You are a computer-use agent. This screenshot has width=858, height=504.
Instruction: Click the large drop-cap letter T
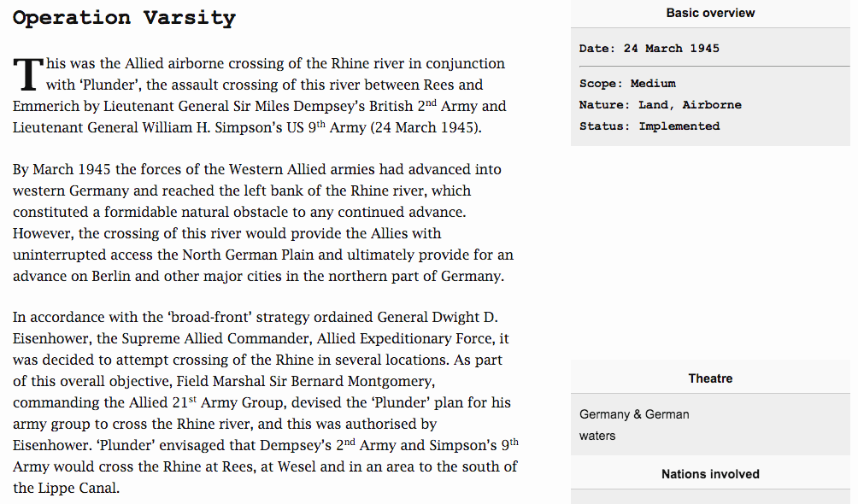point(28,75)
